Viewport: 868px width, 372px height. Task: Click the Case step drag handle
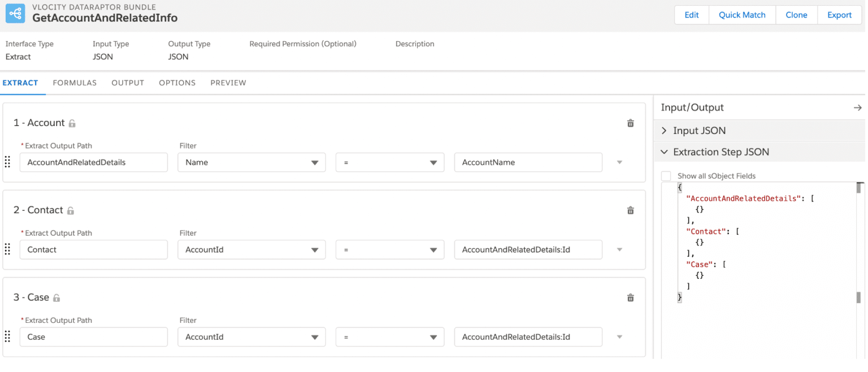click(7, 336)
